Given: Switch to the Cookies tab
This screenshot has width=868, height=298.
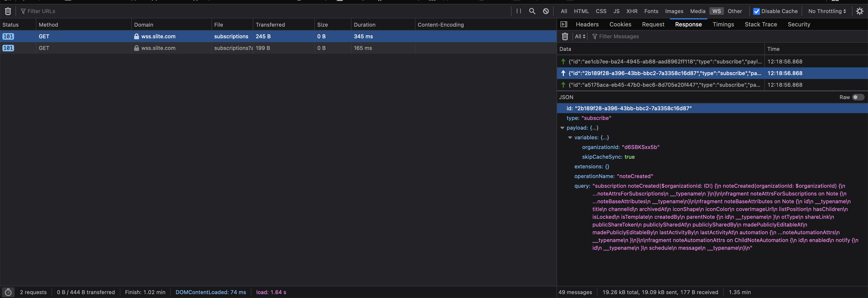Looking at the screenshot, I should coord(620,24).
